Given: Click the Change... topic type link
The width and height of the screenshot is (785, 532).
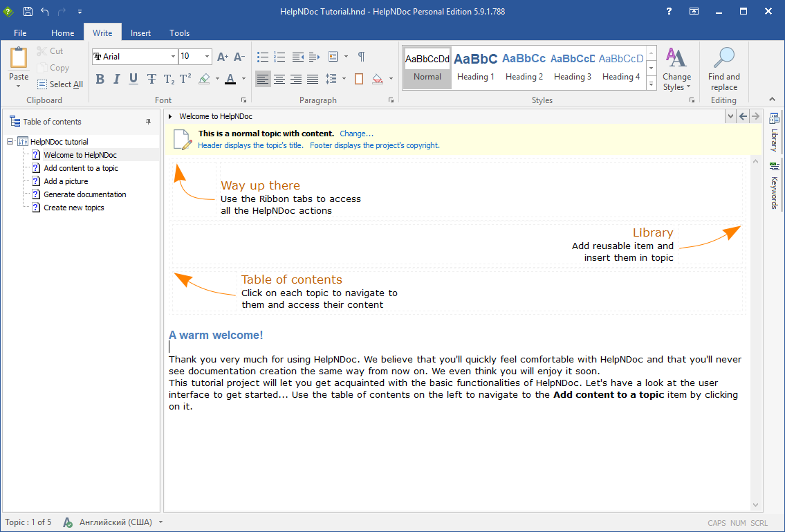Looking at the screenshot, I should (x=356, y=134).
